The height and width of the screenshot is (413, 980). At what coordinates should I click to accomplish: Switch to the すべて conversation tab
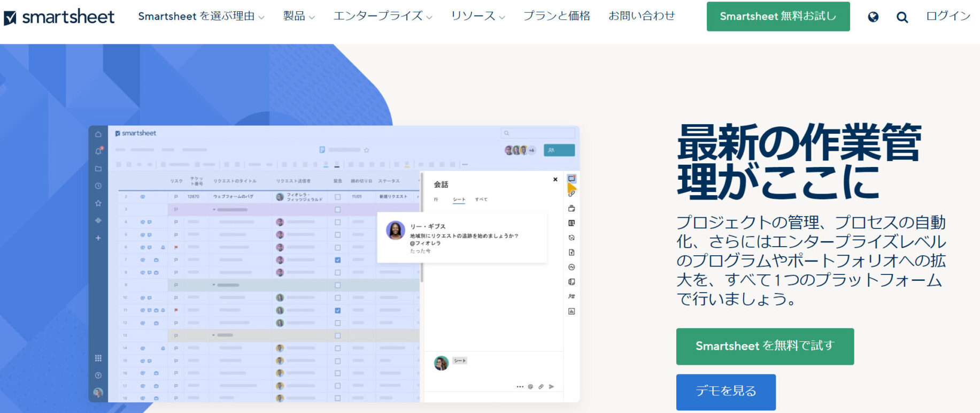[481, 200]
